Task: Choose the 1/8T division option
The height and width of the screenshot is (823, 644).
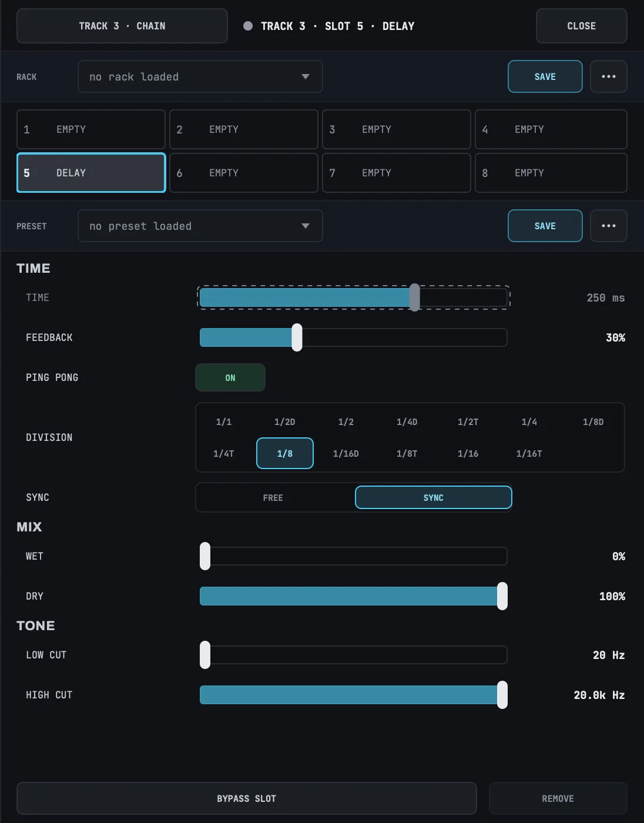Action: [x=407, y=453]
